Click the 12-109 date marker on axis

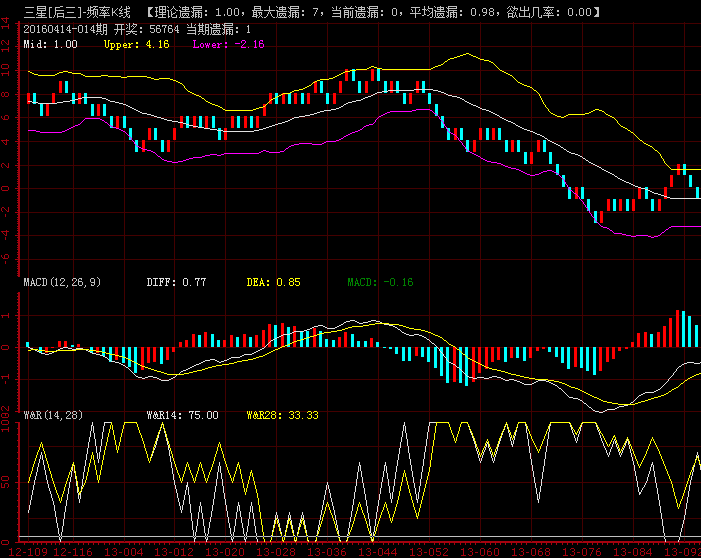(x=26, y=551)
